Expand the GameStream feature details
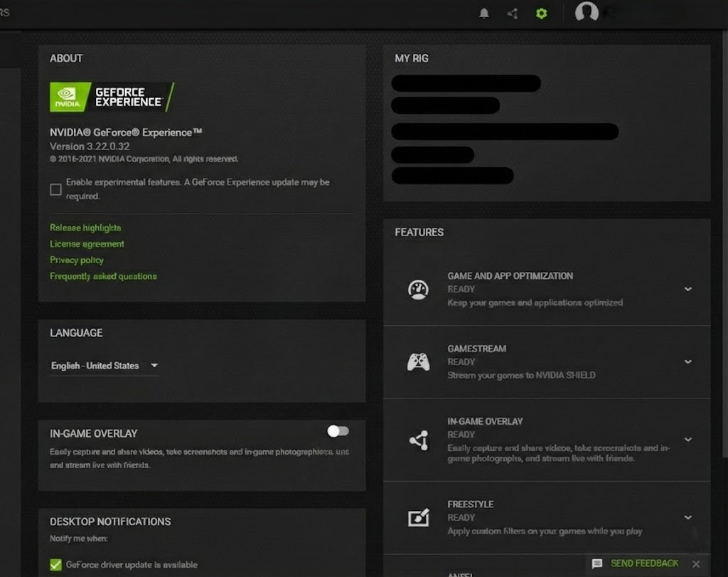 687,362
